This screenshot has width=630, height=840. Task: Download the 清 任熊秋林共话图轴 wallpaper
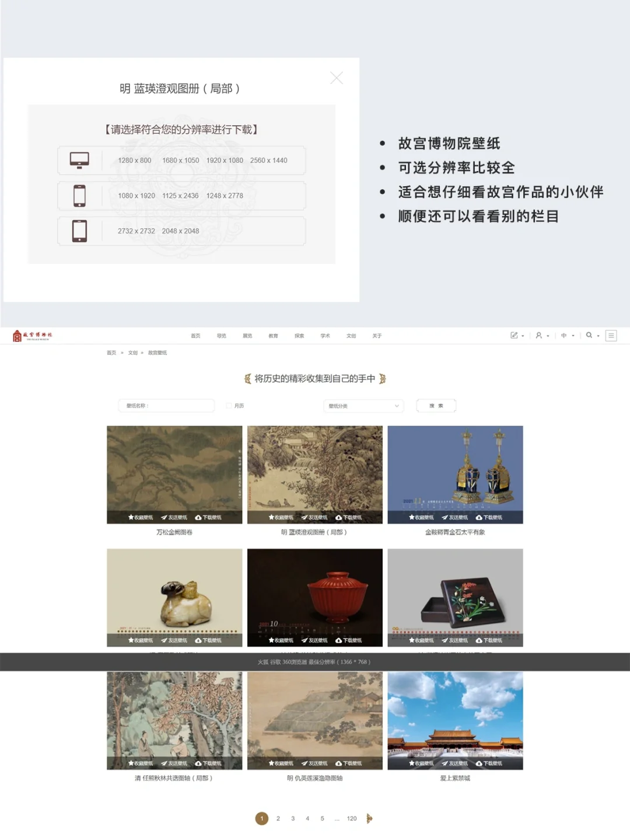pos(208,764)
